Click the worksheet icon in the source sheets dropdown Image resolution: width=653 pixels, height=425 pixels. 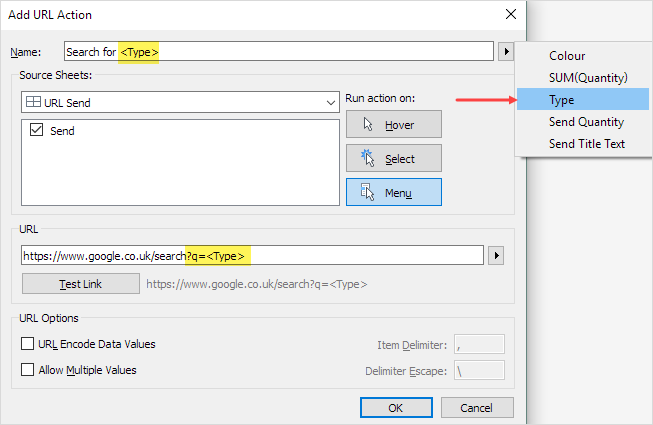(33, 102)
